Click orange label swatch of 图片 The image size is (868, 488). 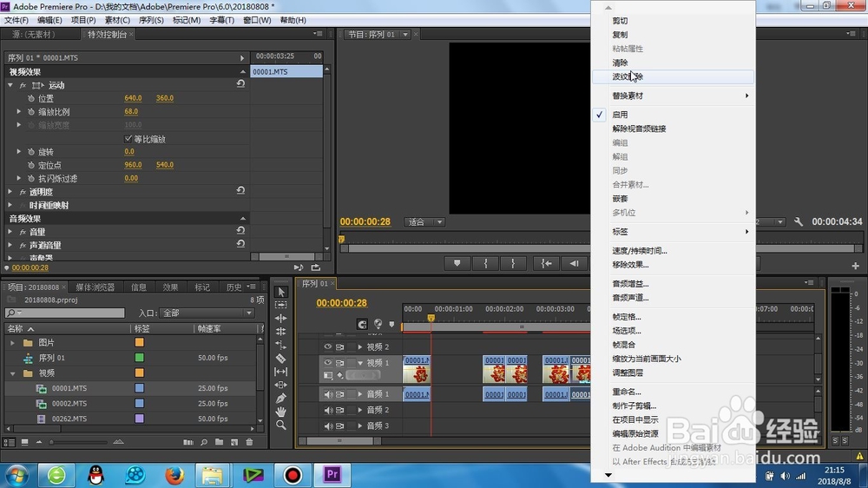(140, 343)
